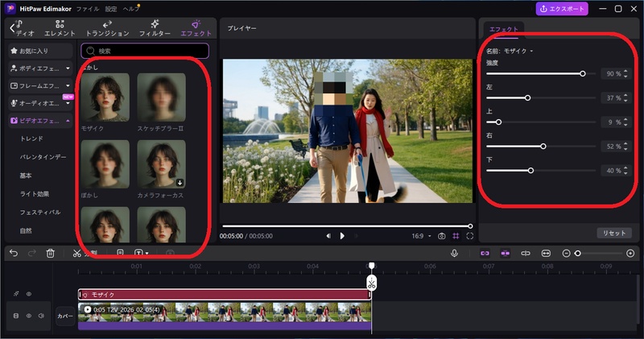Open the 設定 menu
This screenshot has width=644, height=339.
click(111, 9)
